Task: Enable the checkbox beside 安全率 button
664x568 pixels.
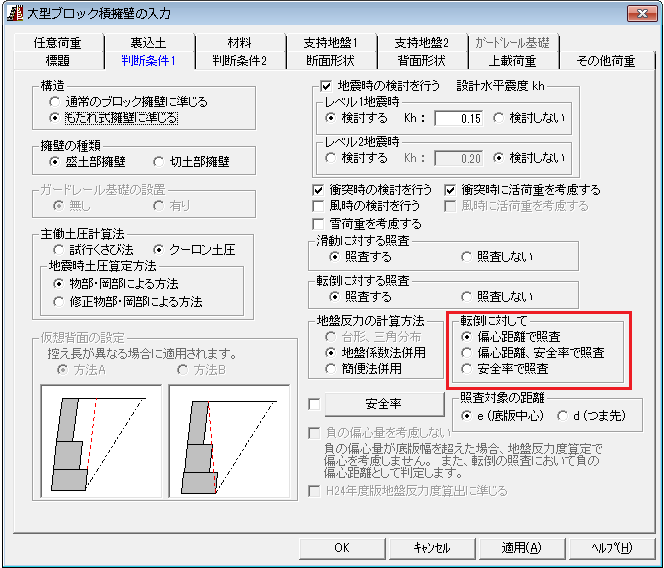Action: tap(314, 404)
